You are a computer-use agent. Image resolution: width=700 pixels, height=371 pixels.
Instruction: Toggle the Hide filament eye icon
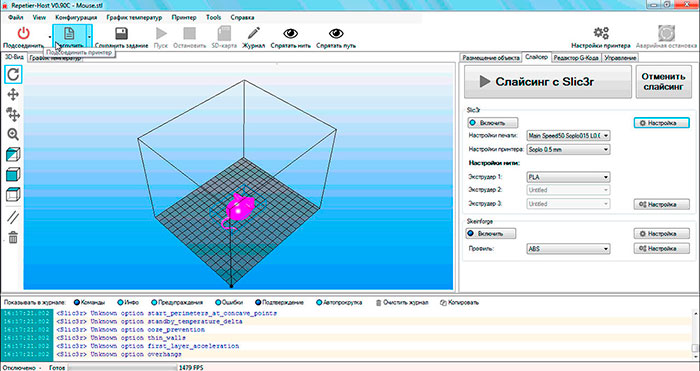[291, 33]
